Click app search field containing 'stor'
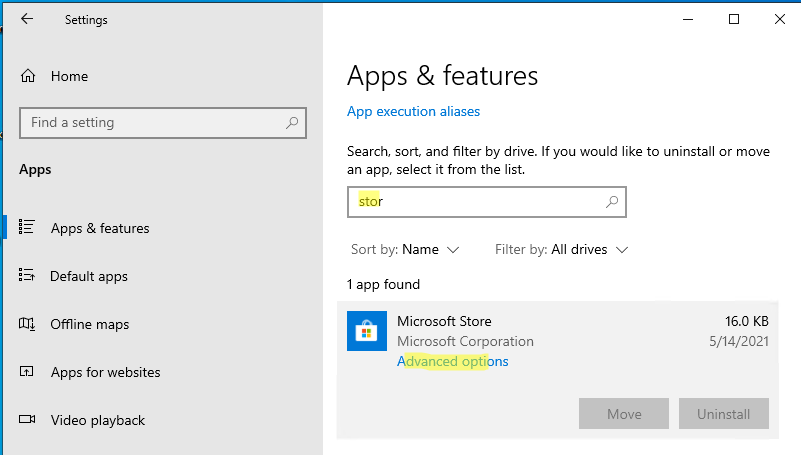This screenshot has height=455, width=801. click(x=487, y=202)
